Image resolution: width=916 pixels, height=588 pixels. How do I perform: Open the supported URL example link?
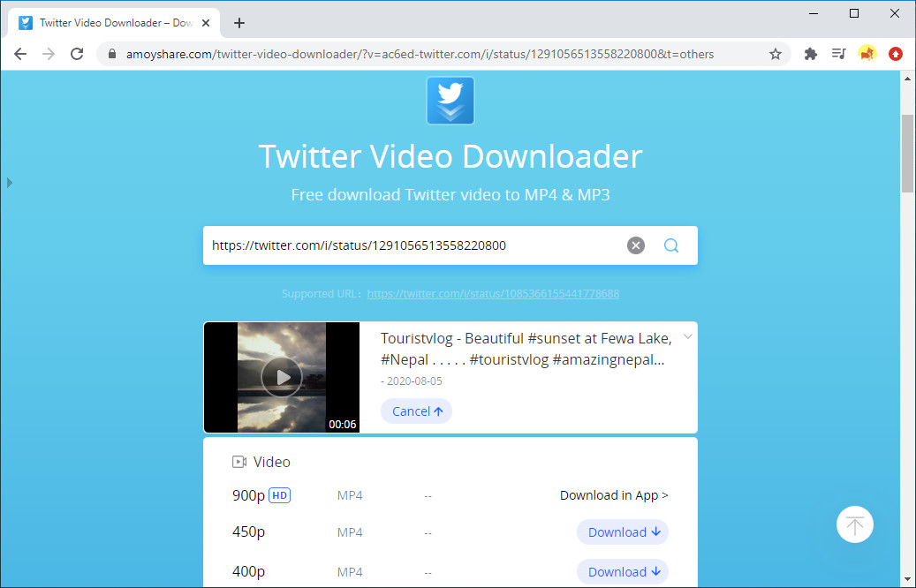click(493, 294)
